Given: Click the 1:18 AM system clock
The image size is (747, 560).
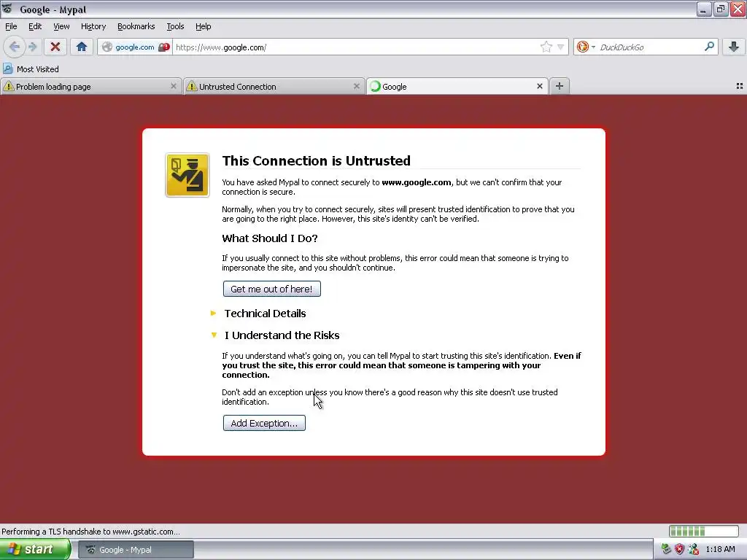Looking at the screenshot, I should pyautogui.click(x=720, y=549).
